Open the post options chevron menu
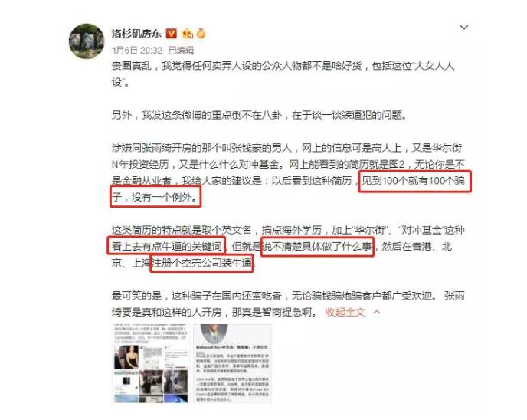This screenshot has width=527, height=420. pyautogui.click(x=464, y=28)
